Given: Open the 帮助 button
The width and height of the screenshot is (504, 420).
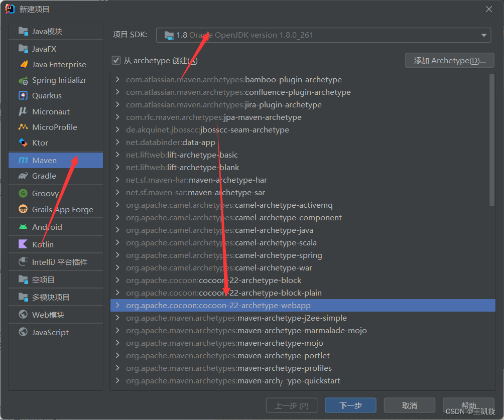Looking at the screenshot, I should pos(468,405).
